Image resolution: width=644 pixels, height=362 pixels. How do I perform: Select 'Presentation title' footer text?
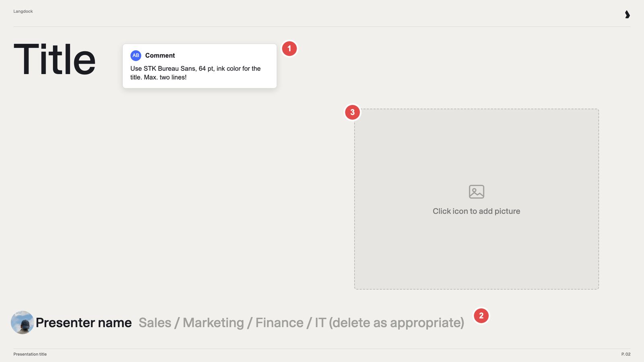(x=30, y=354)
